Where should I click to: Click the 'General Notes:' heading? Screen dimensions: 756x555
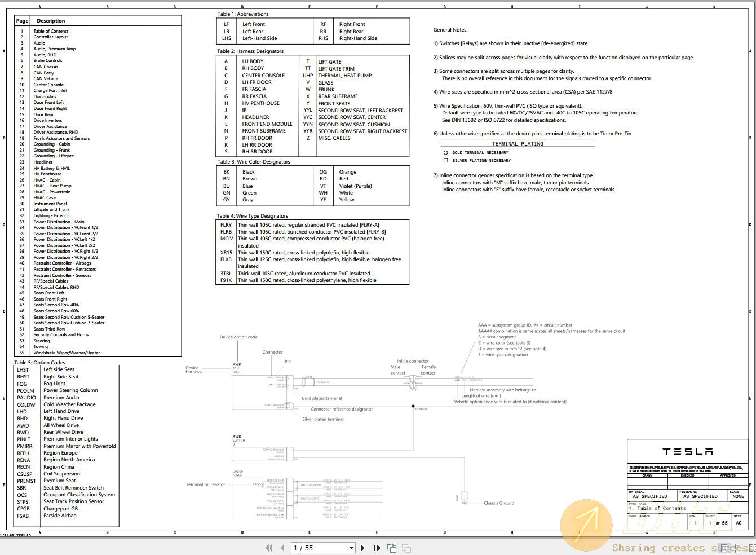coord(450,30)
